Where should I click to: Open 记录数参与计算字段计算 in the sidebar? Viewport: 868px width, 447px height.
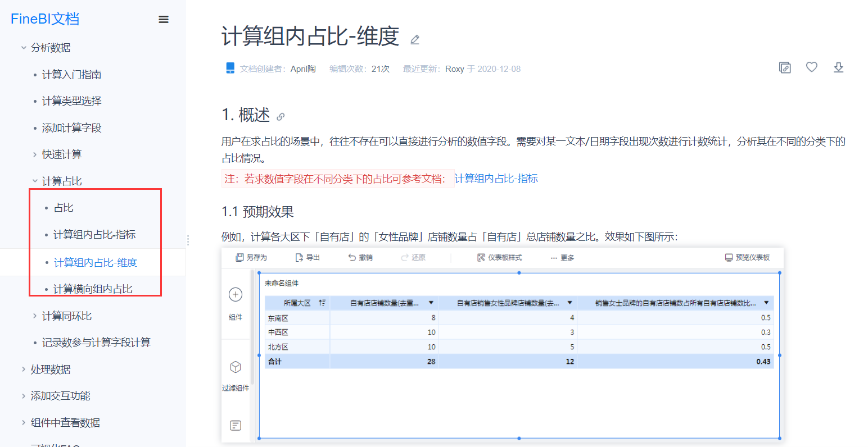(96, 343)
